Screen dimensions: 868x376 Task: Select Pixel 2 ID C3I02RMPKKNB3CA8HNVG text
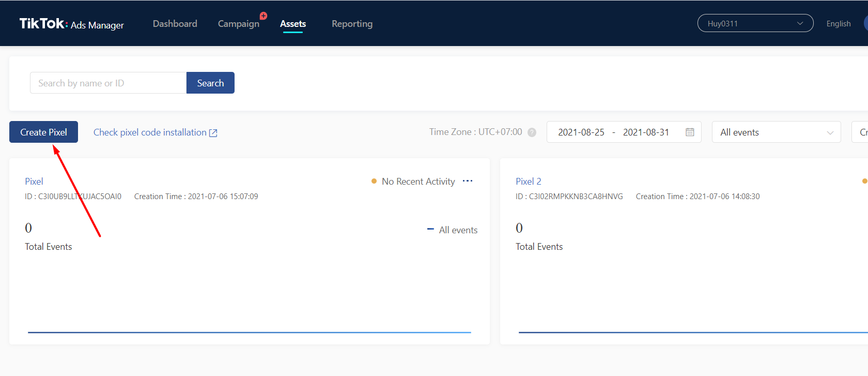click(x=569, y=197)
